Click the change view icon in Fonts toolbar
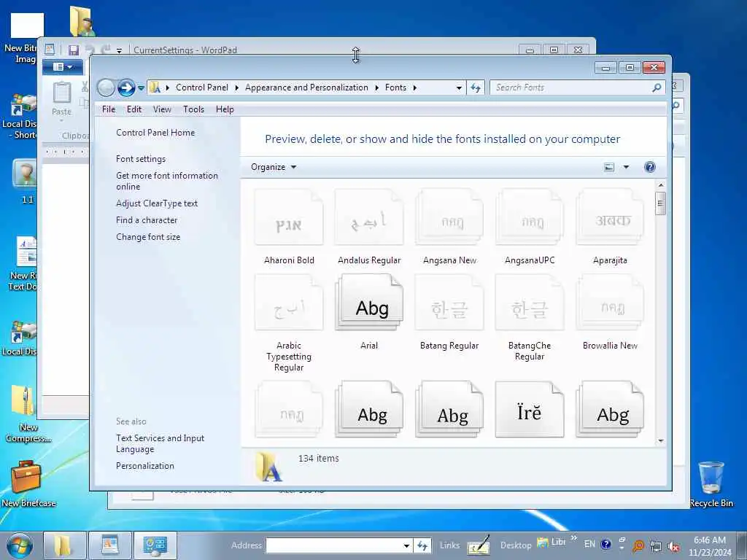 609,167
